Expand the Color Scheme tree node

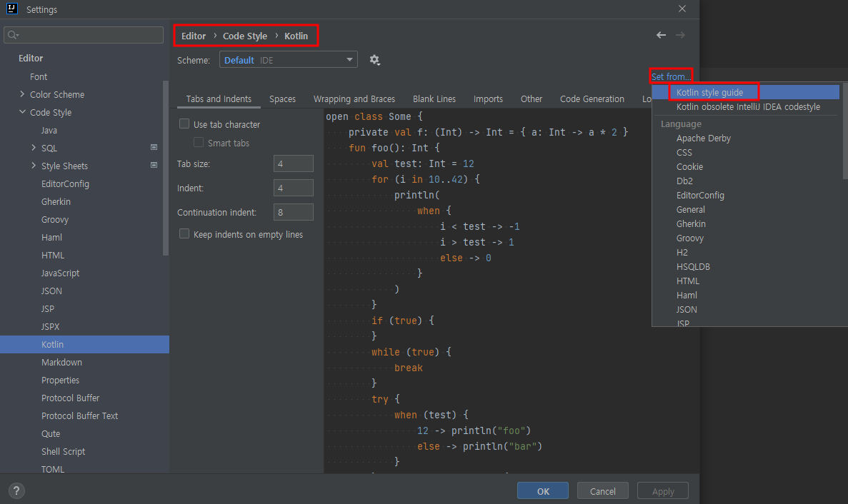pyautogui.click(x=22, y=94)
